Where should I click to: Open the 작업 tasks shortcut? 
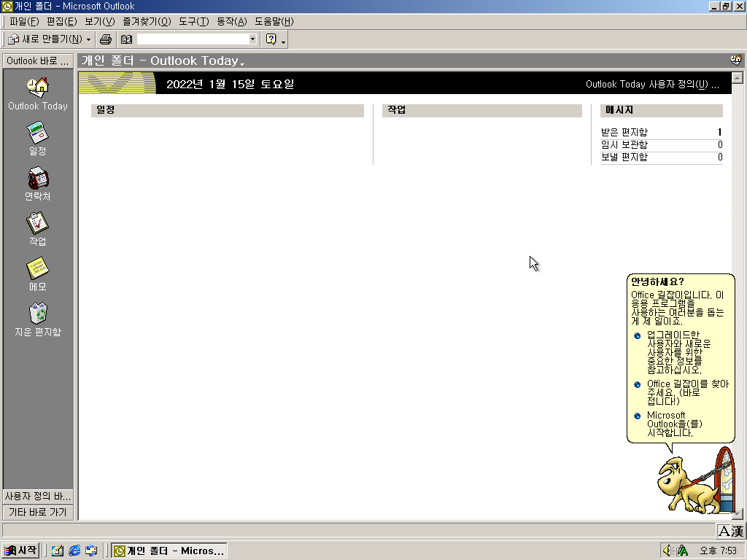coord(38,229)
